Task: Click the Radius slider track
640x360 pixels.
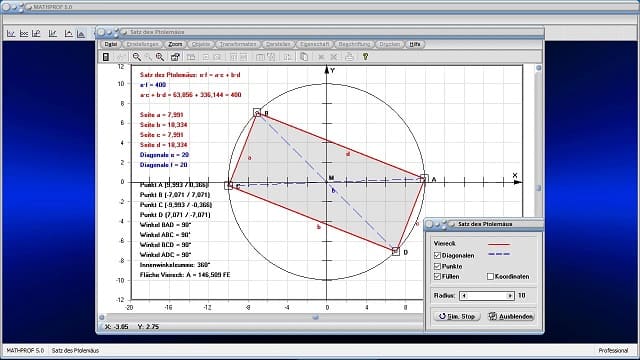Action: click(x=487, y=296)
